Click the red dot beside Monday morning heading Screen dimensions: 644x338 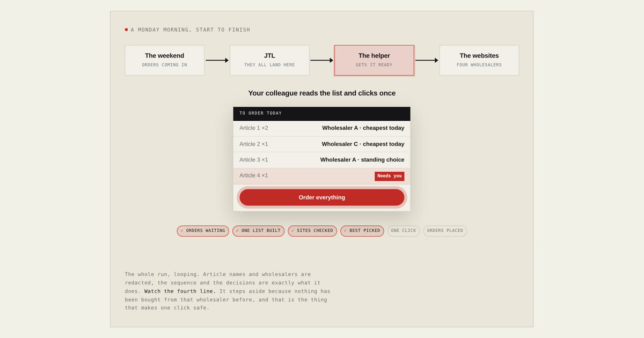click(127, 30)
